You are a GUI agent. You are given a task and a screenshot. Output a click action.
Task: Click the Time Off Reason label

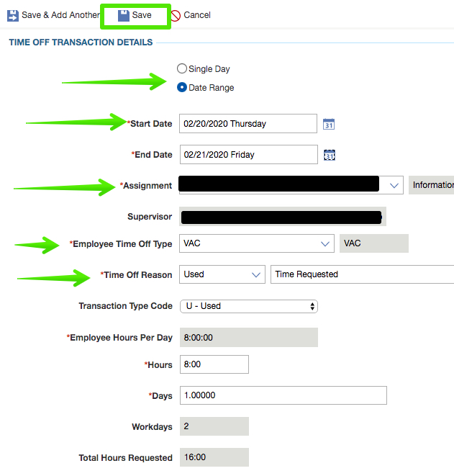click(x=136, y=275)
